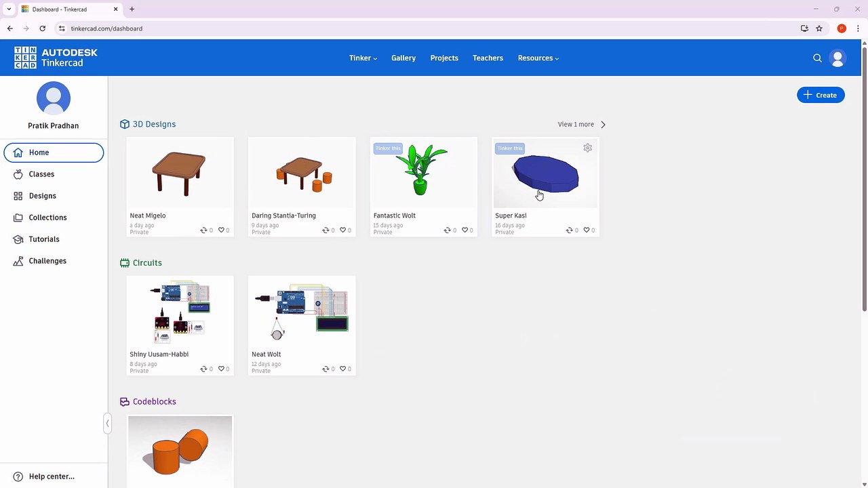Click View 1 more arrow
The image size is (868, 488).
pyautogui.click(x=603, y=125)
